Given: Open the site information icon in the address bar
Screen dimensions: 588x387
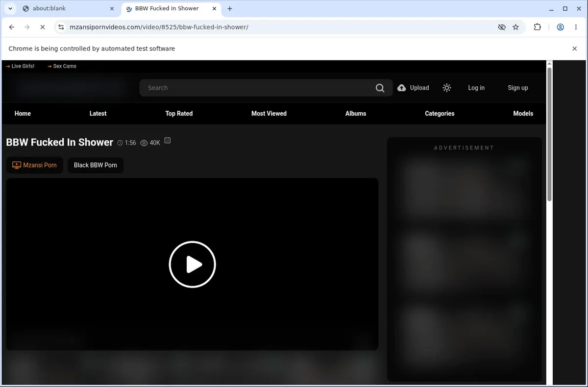Looking at the screenshot, I should pyautogui.click(x=61, y=27).
